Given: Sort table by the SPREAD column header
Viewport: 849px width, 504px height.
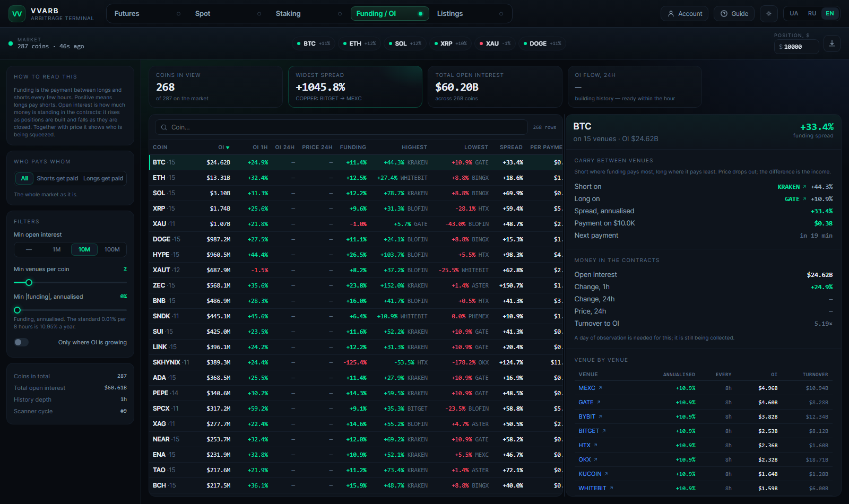Looking at the screenshot, I should click(511, 147).
